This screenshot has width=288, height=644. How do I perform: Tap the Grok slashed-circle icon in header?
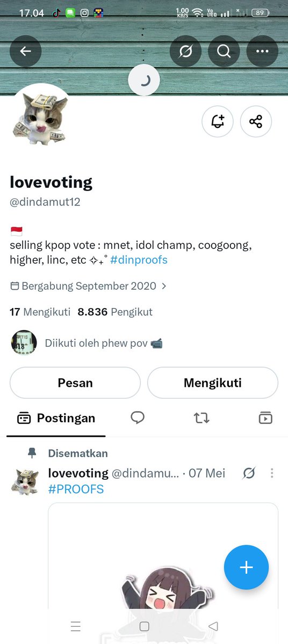[x=185, y=51]
